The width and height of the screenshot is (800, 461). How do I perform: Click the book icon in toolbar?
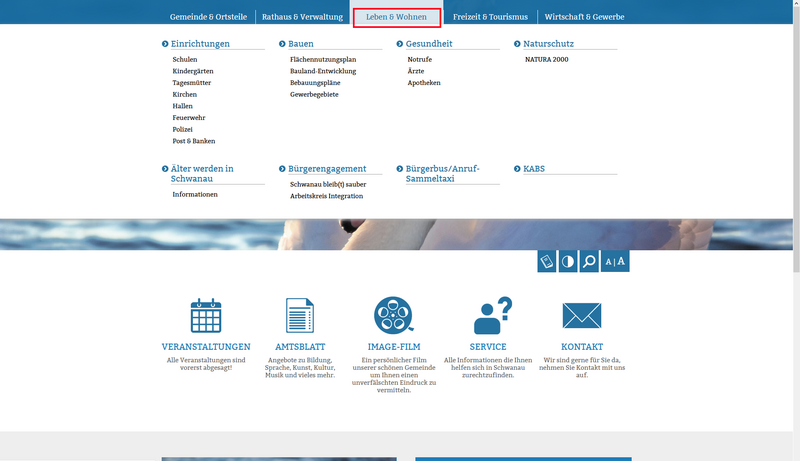(546, 261)
